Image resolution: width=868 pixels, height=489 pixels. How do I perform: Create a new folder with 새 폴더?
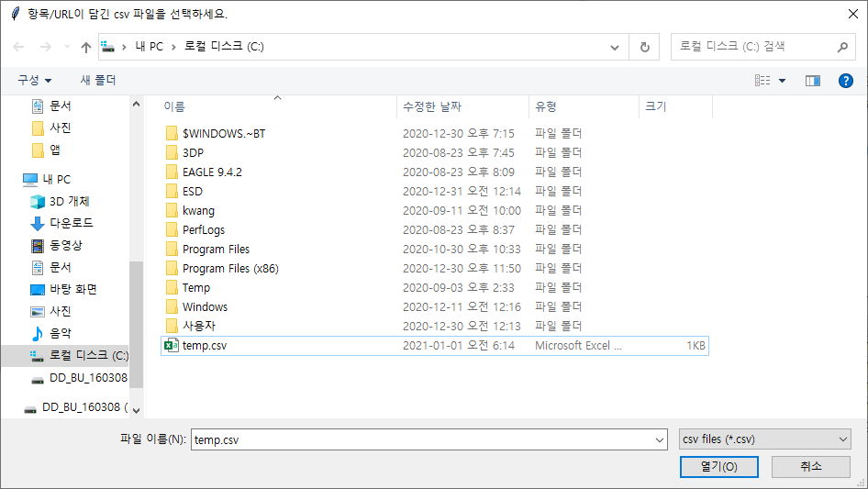[98, 81]
